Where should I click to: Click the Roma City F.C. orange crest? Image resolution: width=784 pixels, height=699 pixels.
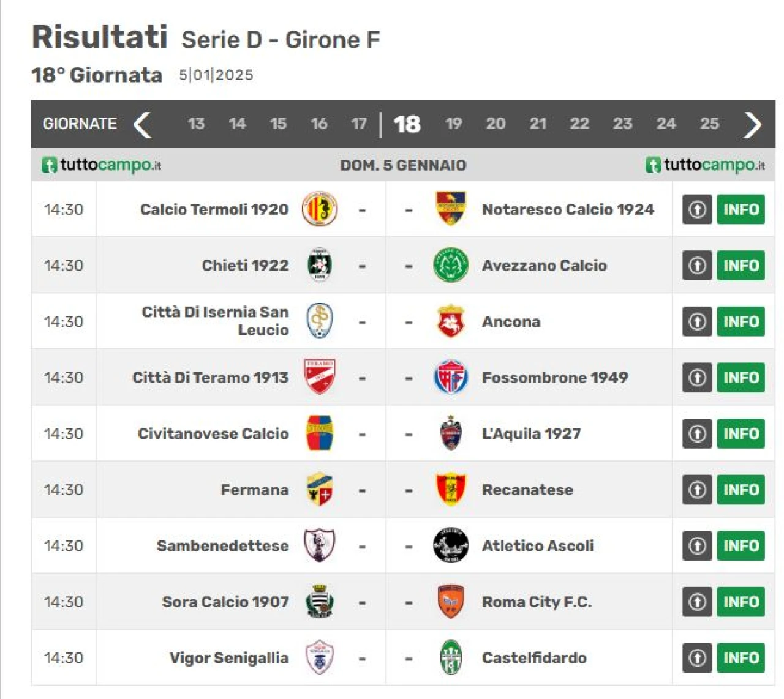pos(451,602)
